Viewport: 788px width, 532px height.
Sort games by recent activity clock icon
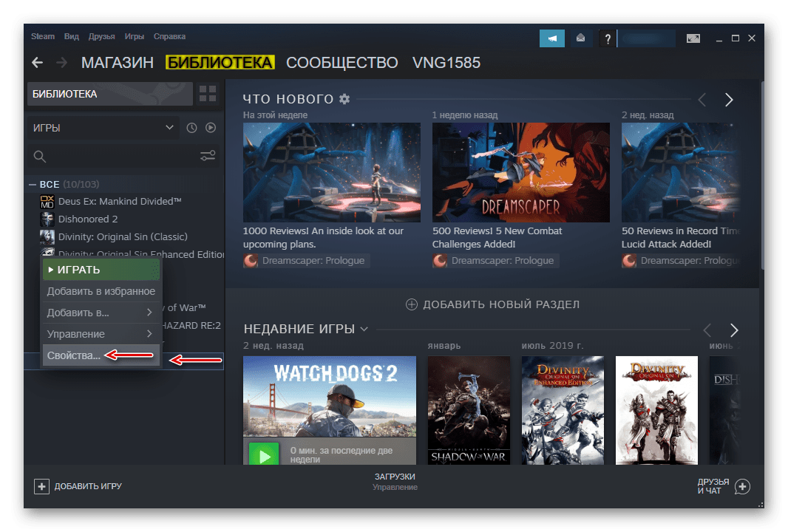191,128
